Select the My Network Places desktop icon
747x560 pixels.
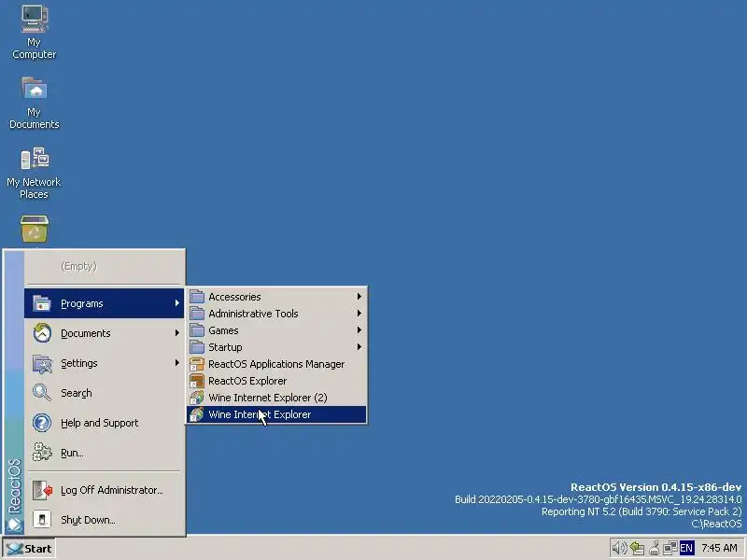pos(35,159)
